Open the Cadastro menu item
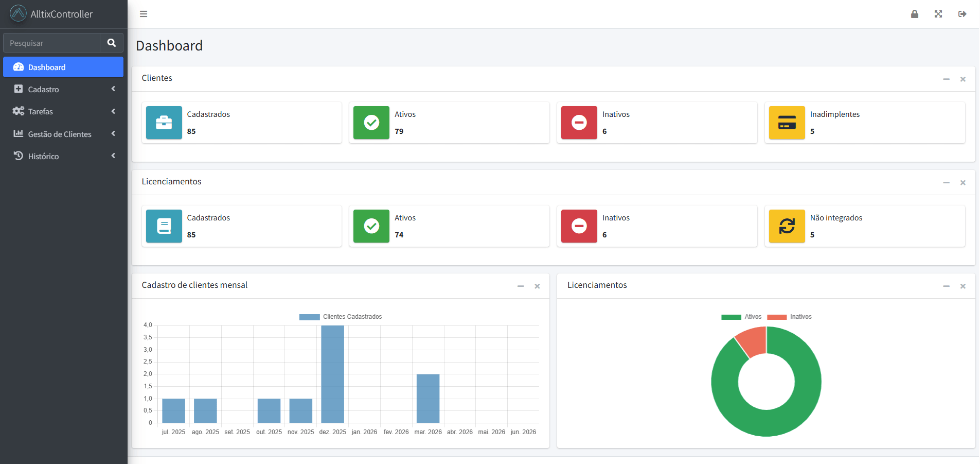Viewport: 980px width, 464px height. pos(63,89)
